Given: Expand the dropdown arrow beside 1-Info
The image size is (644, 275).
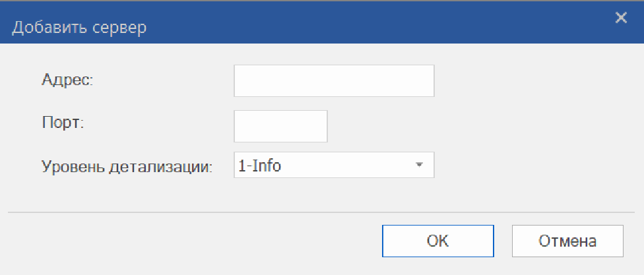Looking at the screenshot, I should [418, 166].
